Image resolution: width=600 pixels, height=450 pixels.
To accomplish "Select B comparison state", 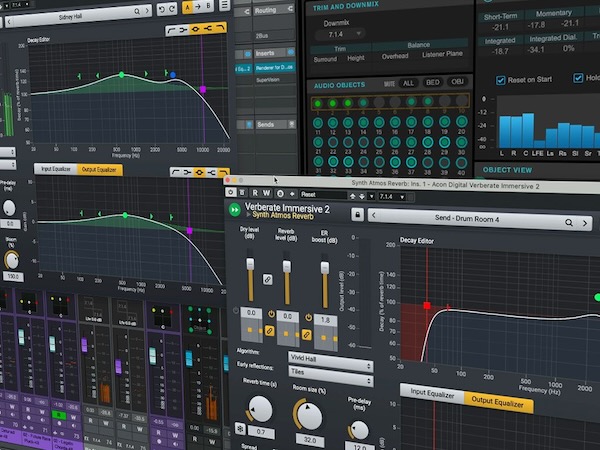I will pyautogui.click(x=208, y=6).
